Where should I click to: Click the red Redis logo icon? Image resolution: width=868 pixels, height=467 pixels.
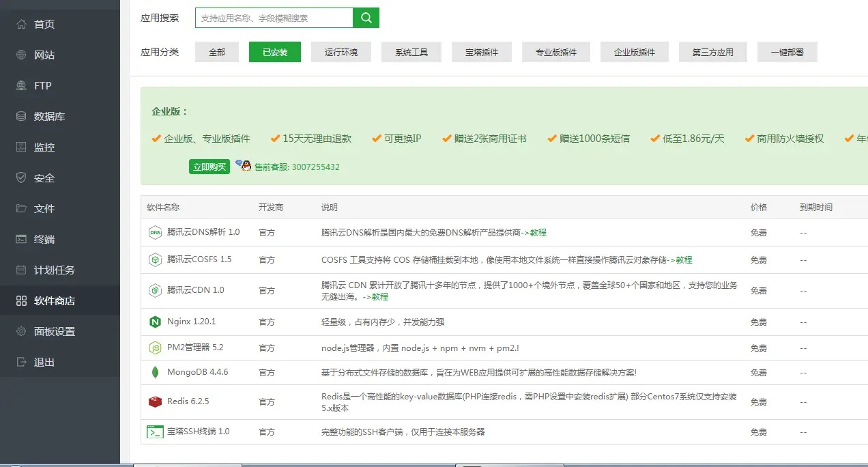click(x=155, y=401)
